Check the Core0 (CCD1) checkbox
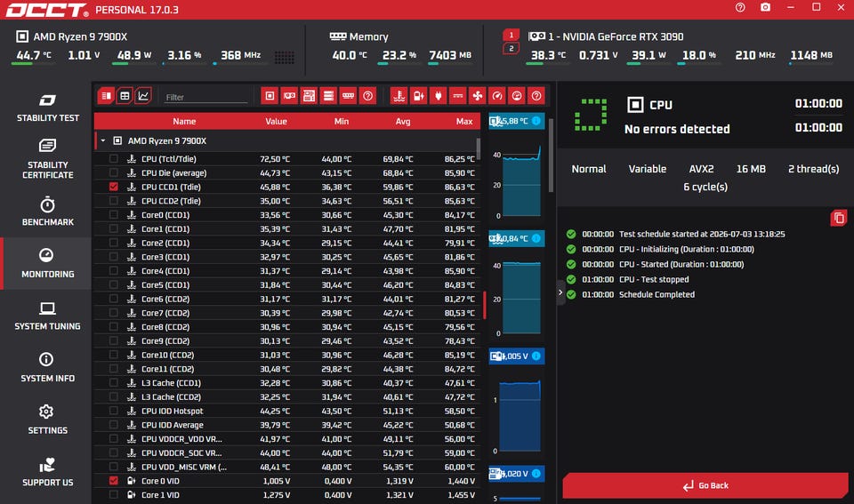854x504 pixels. (x=113, y=215)
